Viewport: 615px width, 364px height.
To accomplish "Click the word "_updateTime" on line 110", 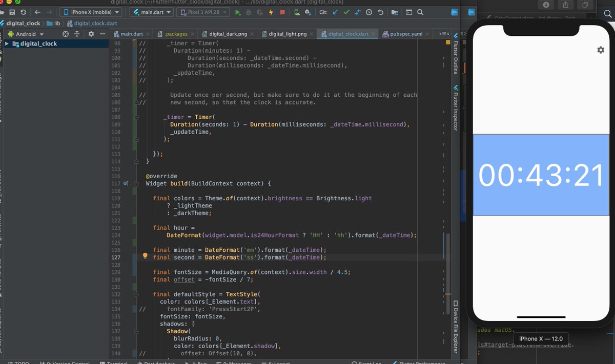I will (191, 132).
